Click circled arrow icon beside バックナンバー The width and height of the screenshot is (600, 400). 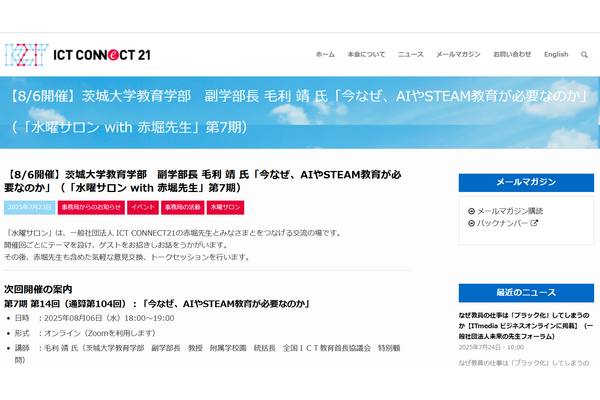[x=471, y=223]
